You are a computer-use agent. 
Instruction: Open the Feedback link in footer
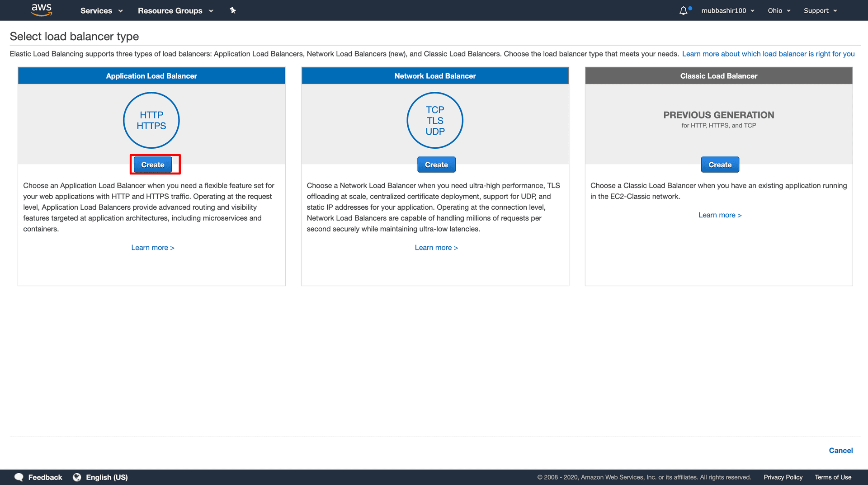45,477
